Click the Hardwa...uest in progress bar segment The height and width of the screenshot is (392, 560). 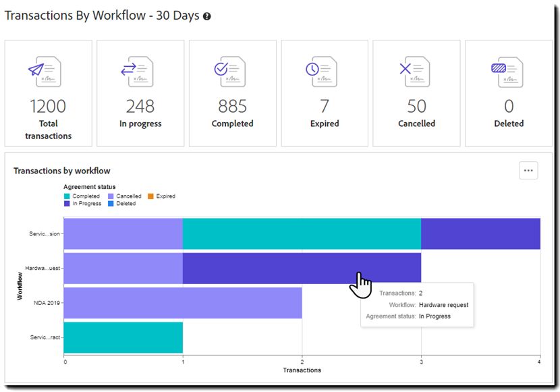click(302, 268)
